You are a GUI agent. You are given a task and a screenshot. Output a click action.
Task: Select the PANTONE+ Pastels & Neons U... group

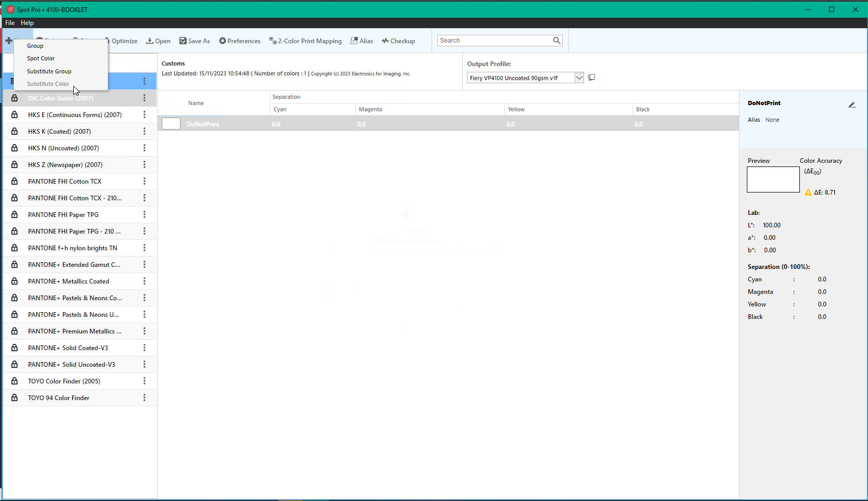pyautogui.click(x=80, y=314)
